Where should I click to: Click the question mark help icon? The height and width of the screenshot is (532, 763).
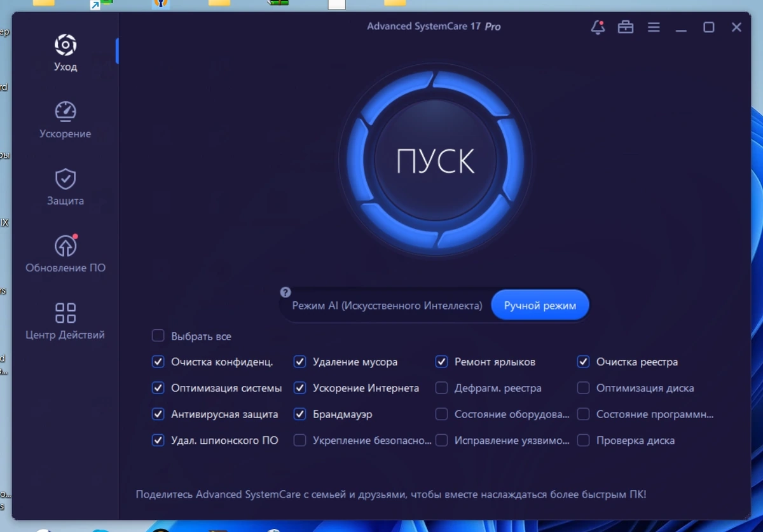click(285, 292)
